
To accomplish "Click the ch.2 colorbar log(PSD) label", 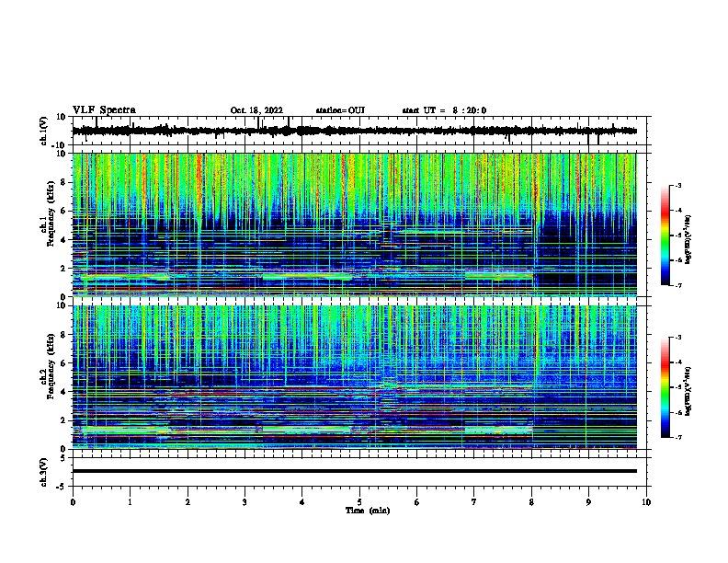I will coord(688,392).
